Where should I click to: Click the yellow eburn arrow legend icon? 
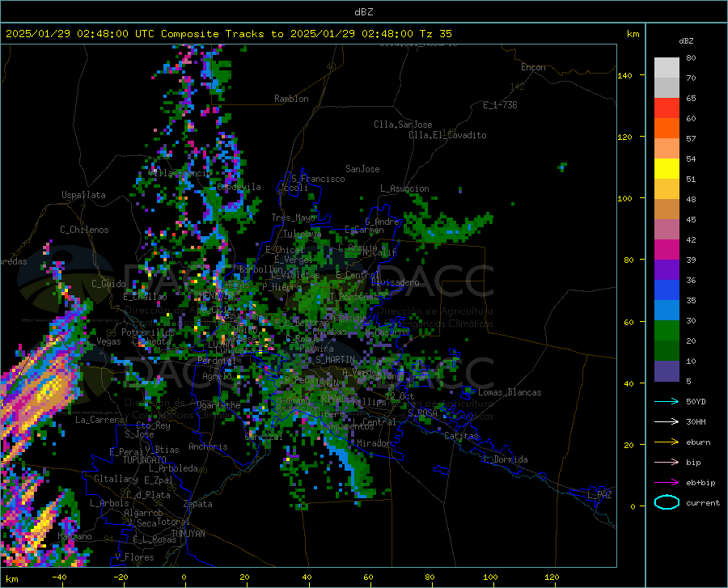click(667, 442)
